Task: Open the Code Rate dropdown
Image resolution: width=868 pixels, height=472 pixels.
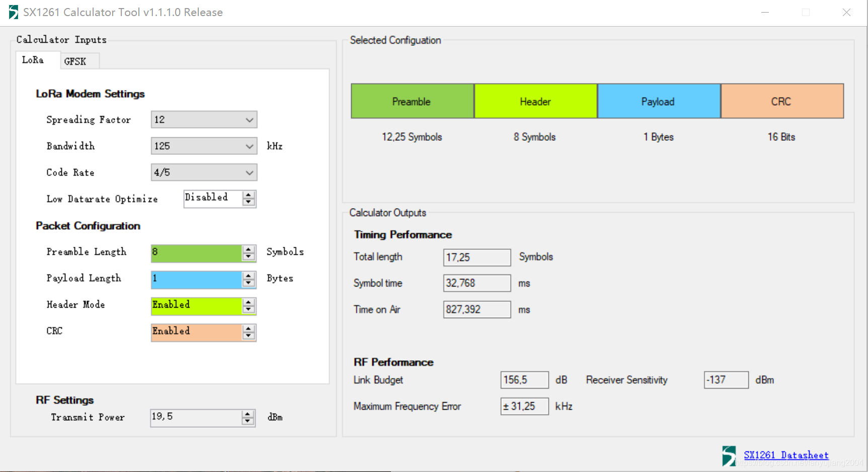Action: 204,172
